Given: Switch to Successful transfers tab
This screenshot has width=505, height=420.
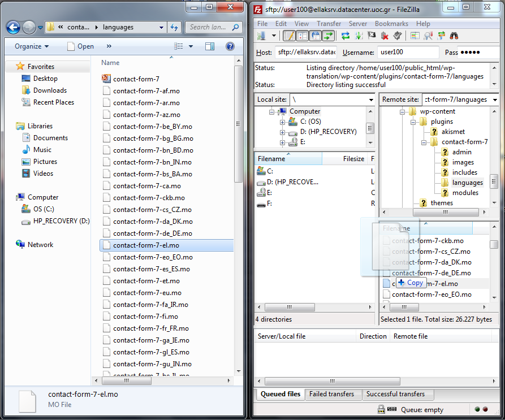Looking at the screenshot, I should [x=395, y=394].
